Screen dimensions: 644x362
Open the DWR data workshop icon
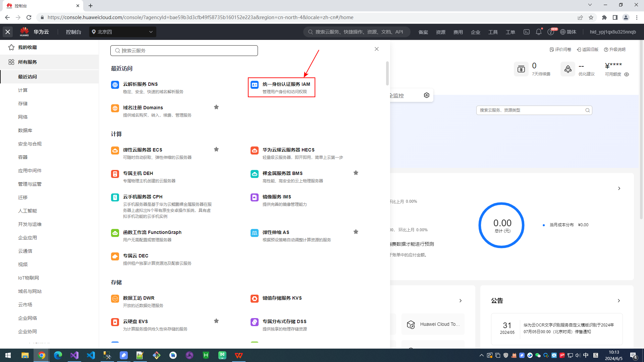115,299
